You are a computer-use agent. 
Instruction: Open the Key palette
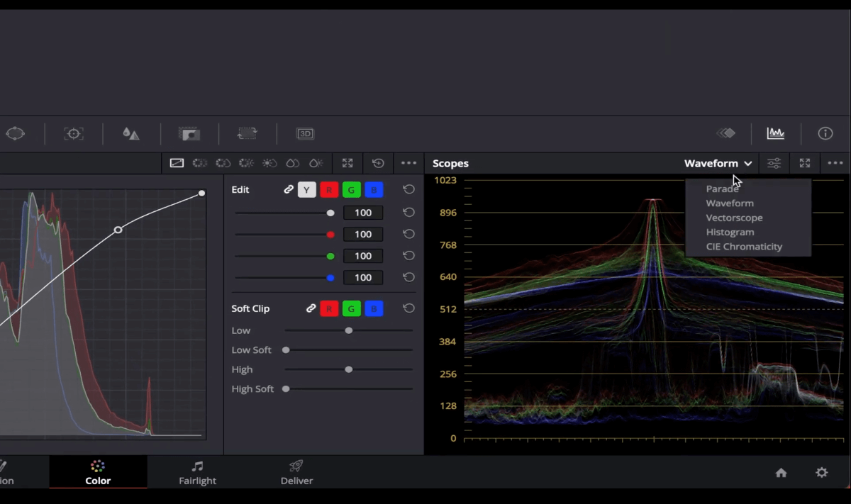click(189, 133)
